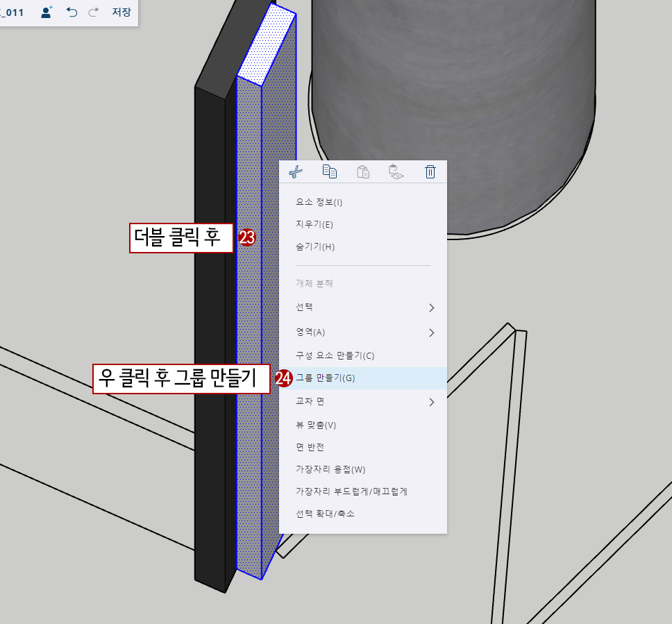This screenshot has height=624, width=672.
Task: Click the dotted top face of selected panel
Action: 268,45
